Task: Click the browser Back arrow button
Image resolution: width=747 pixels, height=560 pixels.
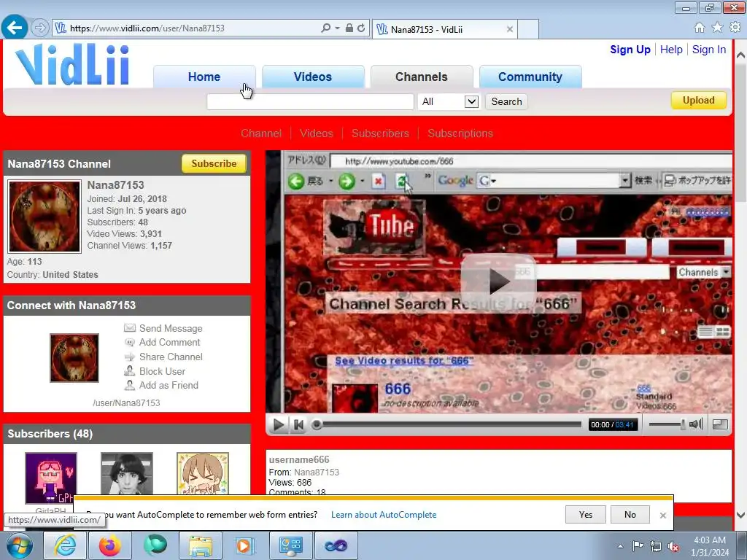Action: tap(15, 27)
